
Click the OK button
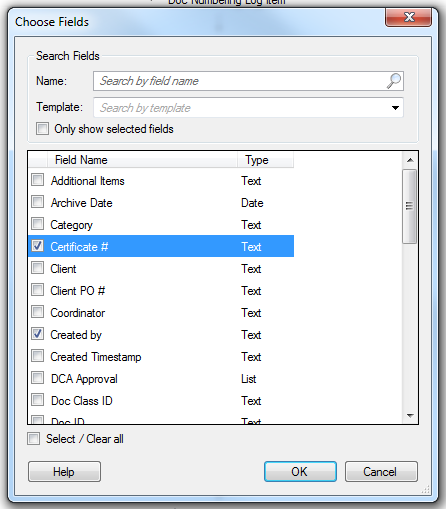pyautogui.click(x=300, y=472)
